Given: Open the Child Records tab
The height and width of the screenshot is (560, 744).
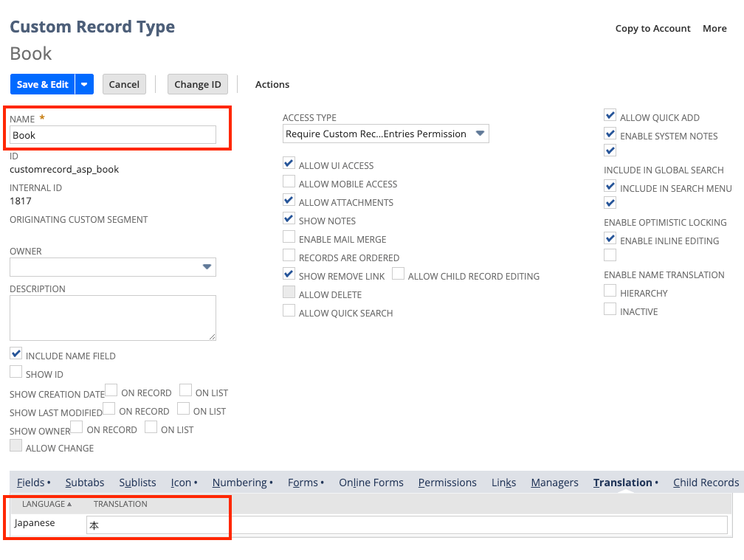Looking at the screenshot, I should 706,483.
